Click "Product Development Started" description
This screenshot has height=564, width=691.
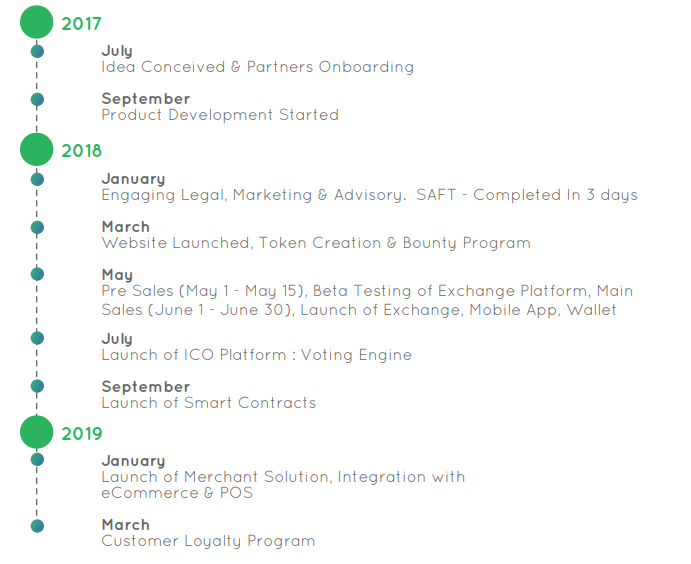coord(220,115)
